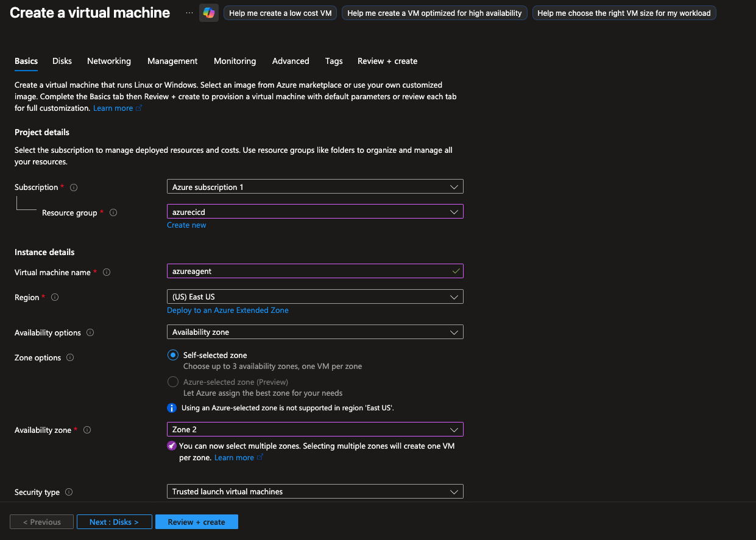Viewport: 756px width, 540px height.
Task: Switch to the Networking tab
Action: click(109, 61)
